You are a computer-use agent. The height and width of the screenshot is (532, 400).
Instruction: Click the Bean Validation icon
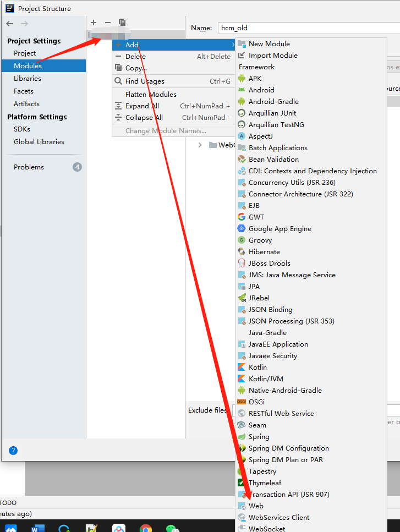[242, 159]
